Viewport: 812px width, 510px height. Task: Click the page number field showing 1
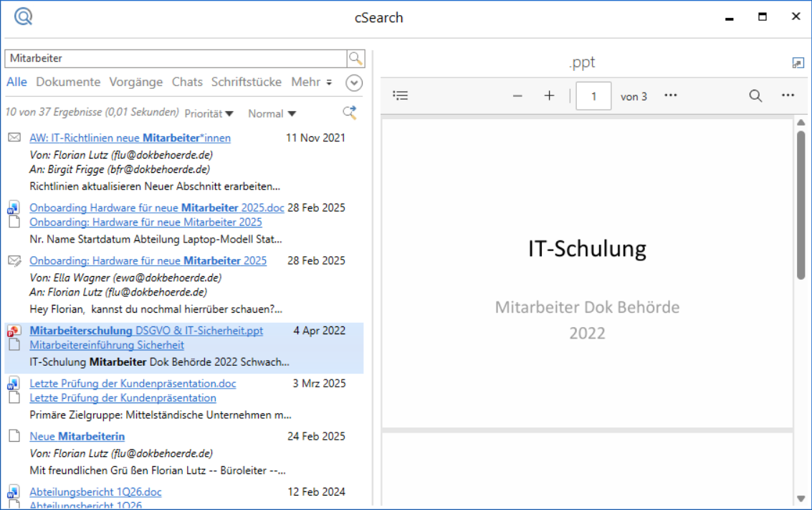pyautogui.click(x=593, y=96)
